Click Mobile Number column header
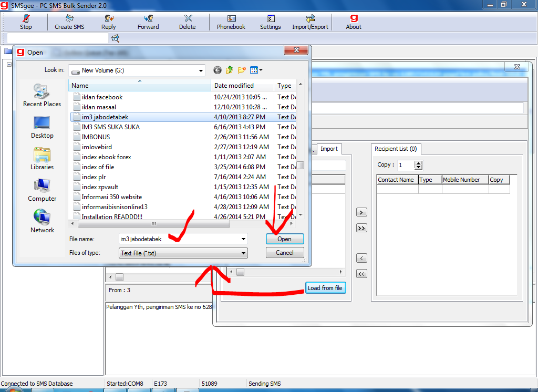Screen dimensions: 538x392 465,180
